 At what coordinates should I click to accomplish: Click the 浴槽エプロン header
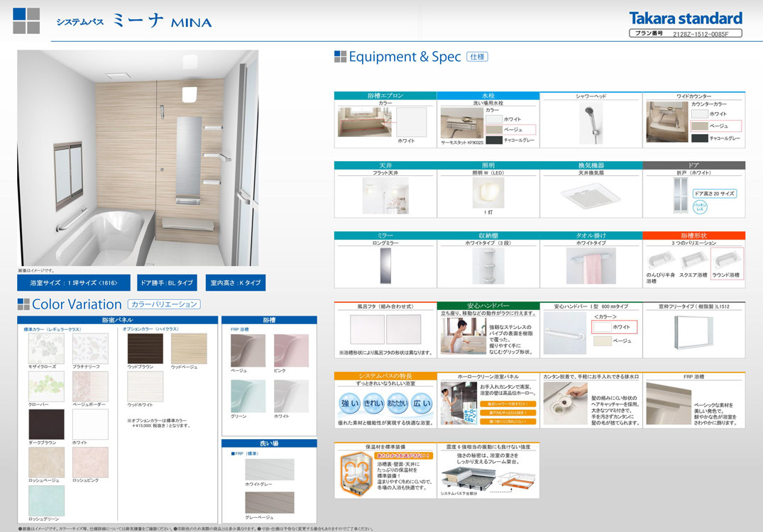tap(385, 96)
